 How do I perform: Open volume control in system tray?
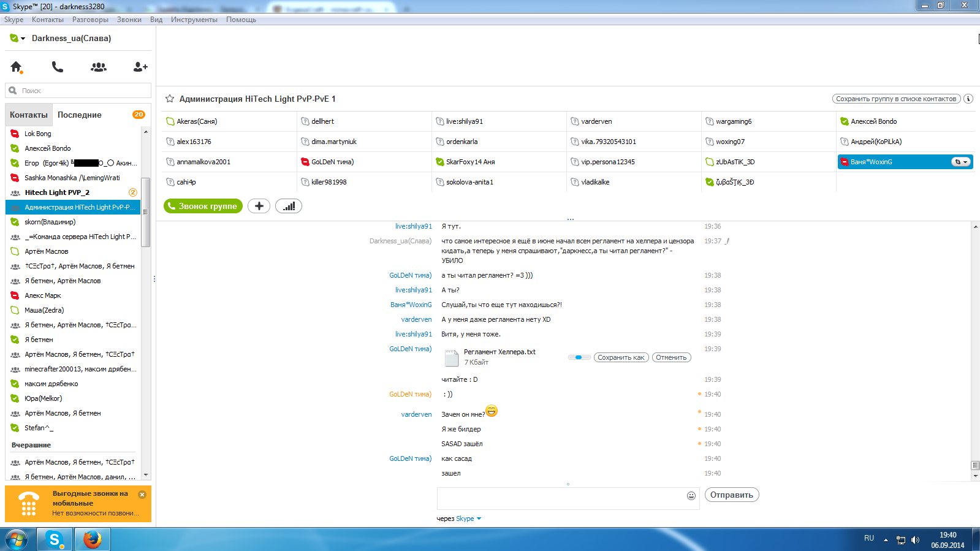(x=915, y=540)
